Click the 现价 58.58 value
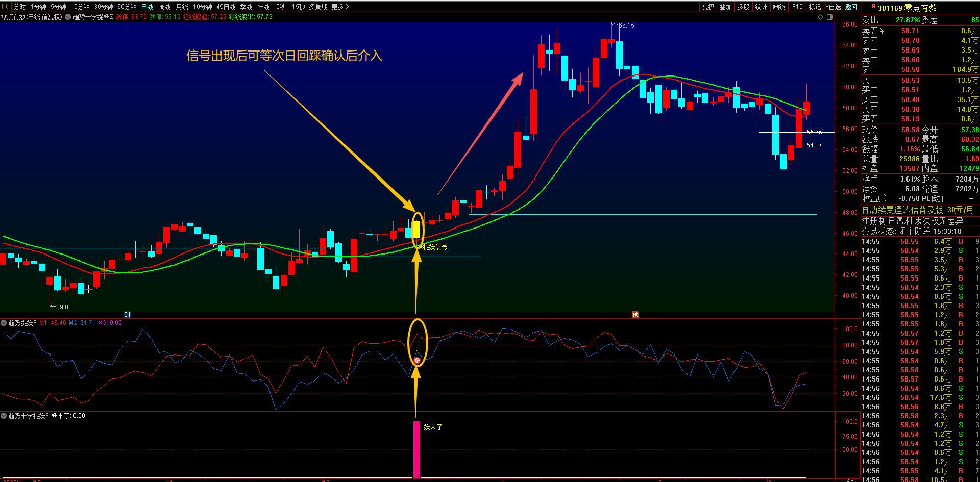The width and height of the screenshot is (980, 482). pyautogui.click(x=910, y=130)
